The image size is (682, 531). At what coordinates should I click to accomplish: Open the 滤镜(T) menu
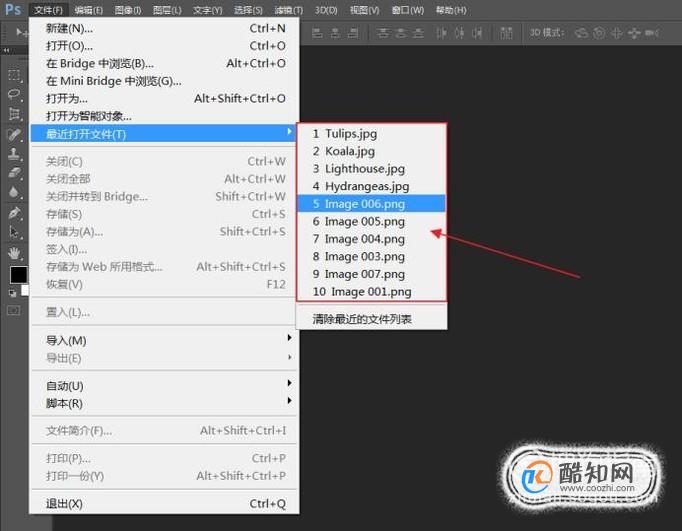[x=289, y=10]
